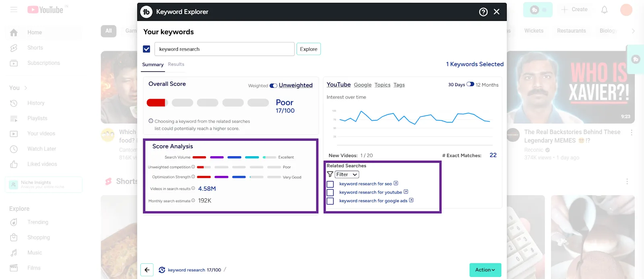Click the filter funnel icon
Image resolution: width=644 pixels, height=279 pixels.
pyautogui.click(x=330, y=174)
